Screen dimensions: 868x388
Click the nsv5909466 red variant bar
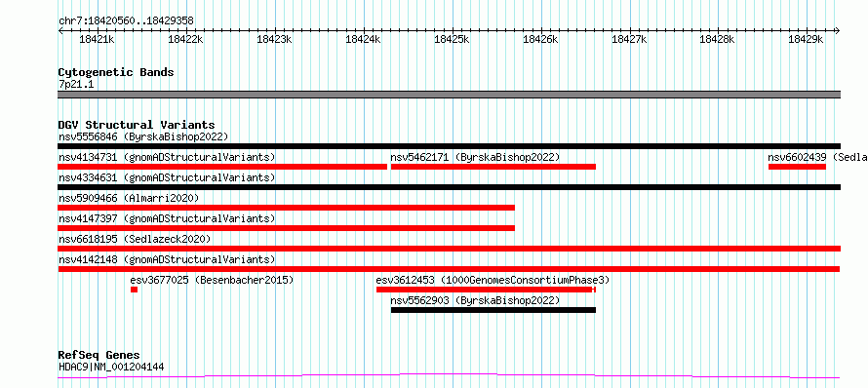tap(286, 208)
